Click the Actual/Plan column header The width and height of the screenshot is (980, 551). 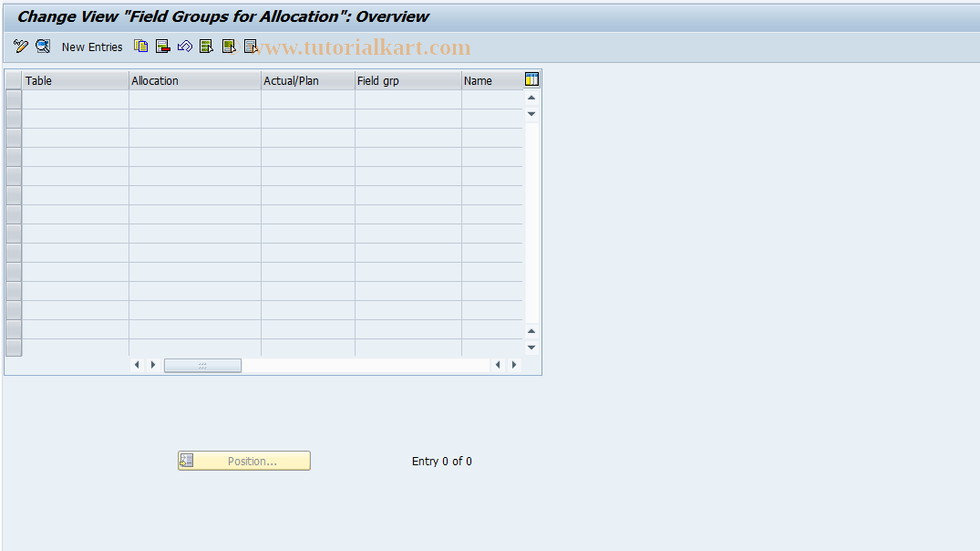point(308,80)
